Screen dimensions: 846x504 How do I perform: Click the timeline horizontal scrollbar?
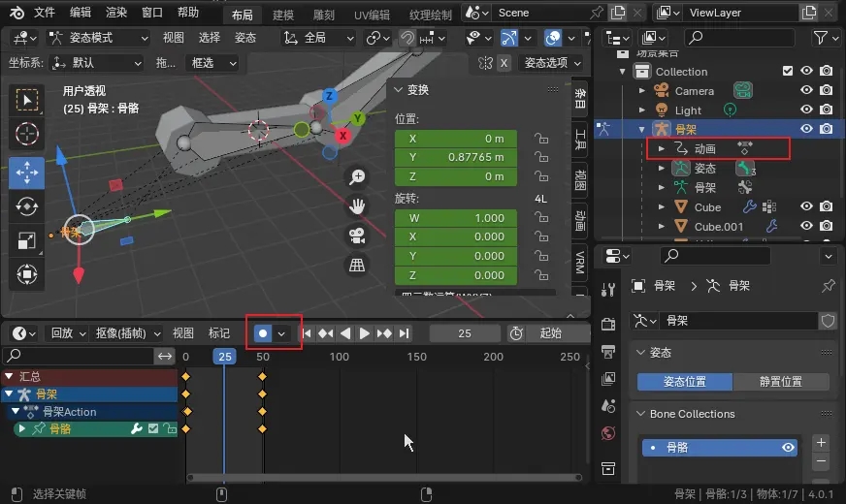coord(383,477)
